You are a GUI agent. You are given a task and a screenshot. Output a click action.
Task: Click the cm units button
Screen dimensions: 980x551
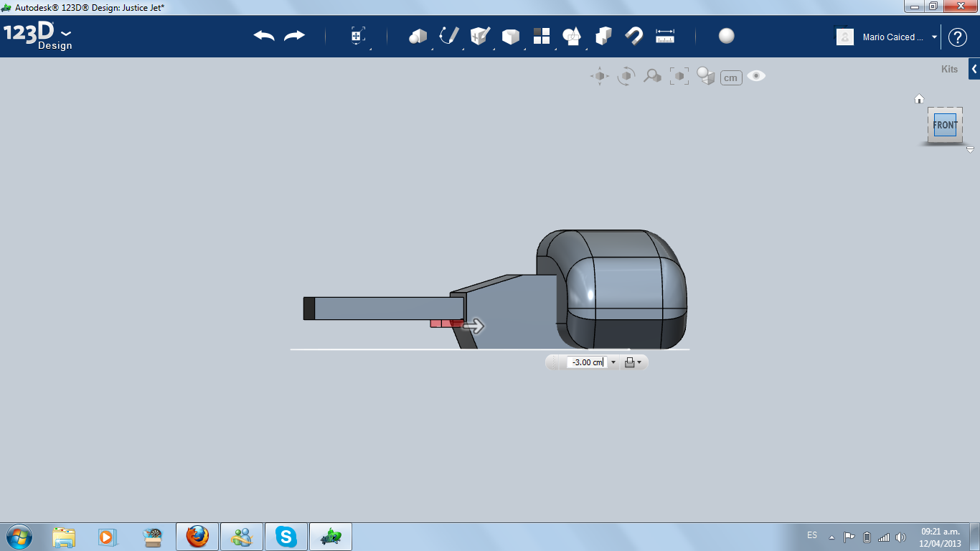pyautogui.click(x=731, y=77)
